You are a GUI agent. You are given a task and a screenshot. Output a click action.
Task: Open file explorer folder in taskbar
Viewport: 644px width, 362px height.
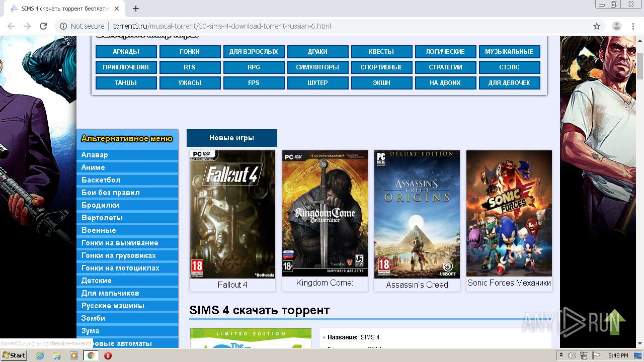point(57,355)
